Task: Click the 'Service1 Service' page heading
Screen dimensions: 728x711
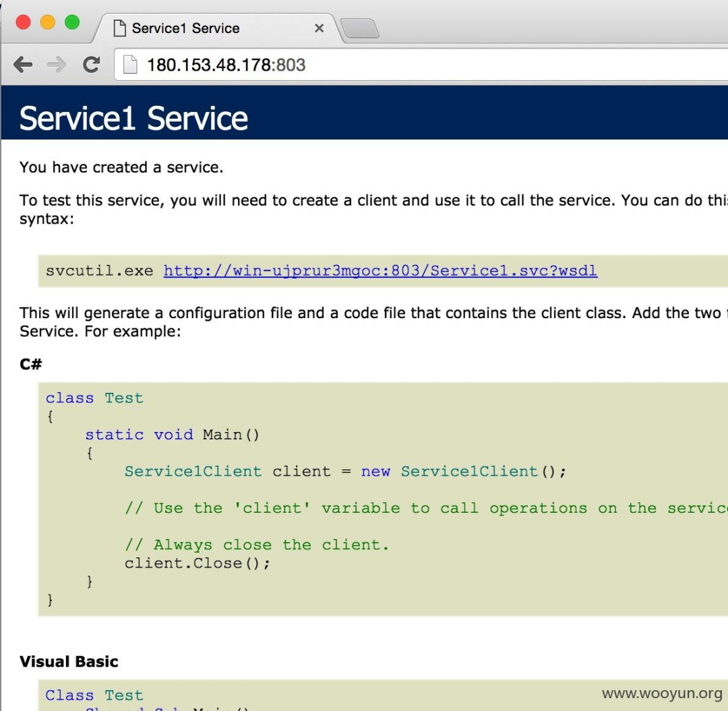Action: [x=133, y=119]
